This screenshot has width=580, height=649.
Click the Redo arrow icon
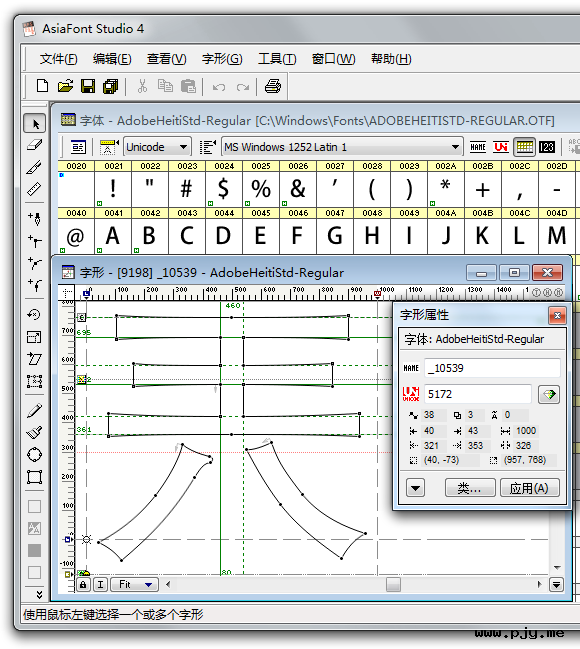tap(243, 87)
